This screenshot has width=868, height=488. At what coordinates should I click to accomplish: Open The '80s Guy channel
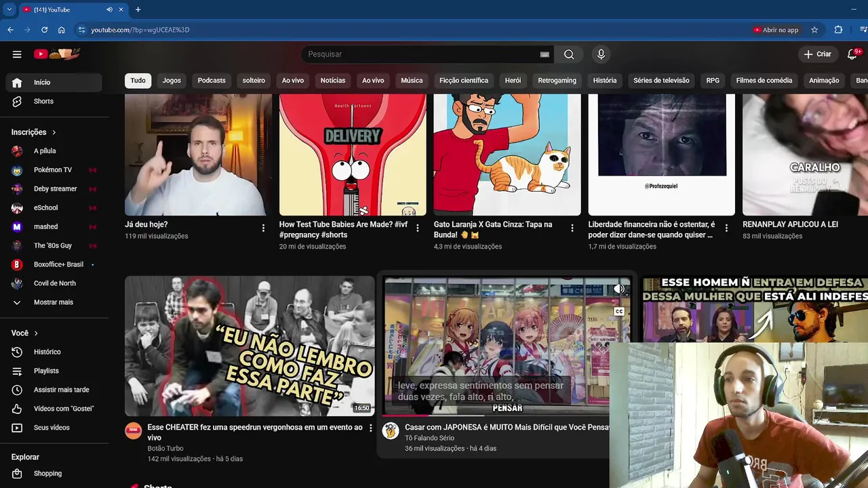[x=54, y=245]
